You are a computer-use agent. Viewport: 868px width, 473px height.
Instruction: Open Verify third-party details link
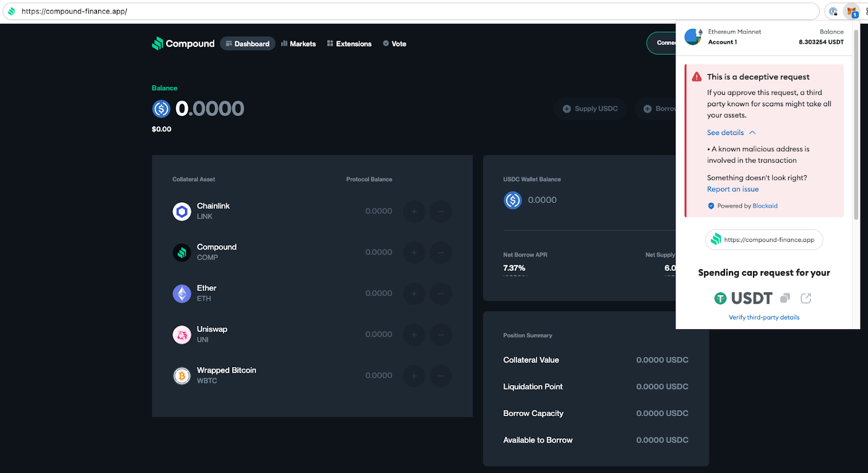point(763,317)
